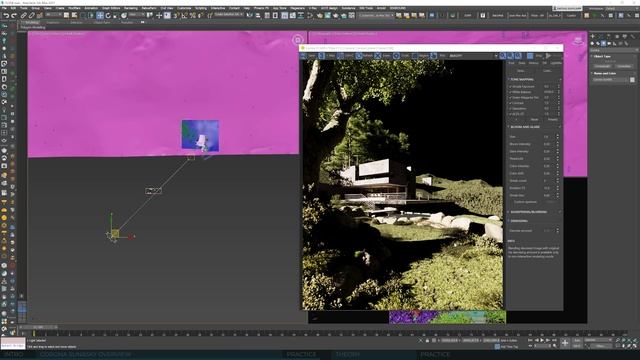
Task: Open the Scripting menu
Action: [x=201, y=8]
